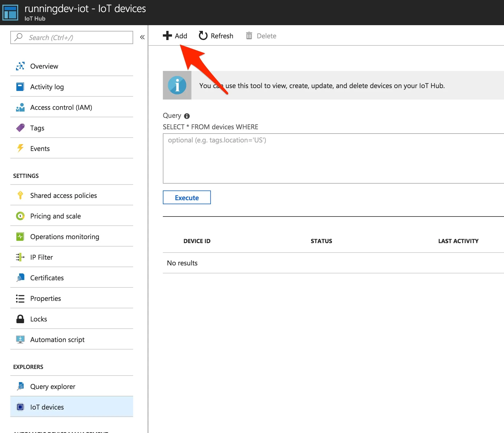
Task: Sort by DEVICE ID column header
Action: [197, 241]
